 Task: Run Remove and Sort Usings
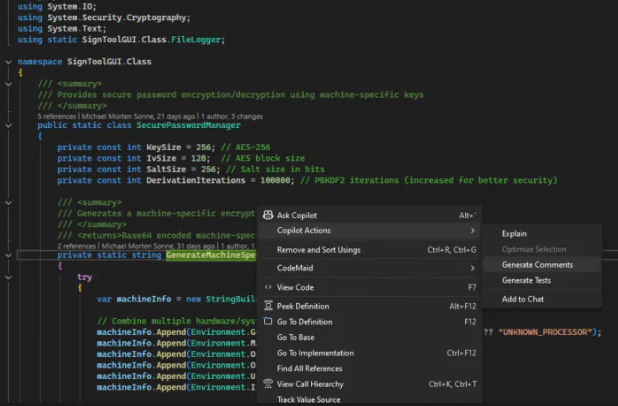click(x=319, y=249)
